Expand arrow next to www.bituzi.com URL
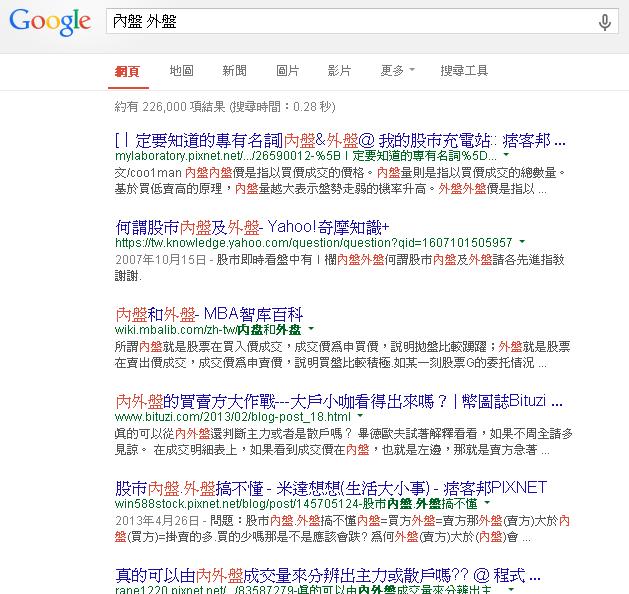Image resolution: width=629 pixels, height=594 pixels. [x=360, y=416]
